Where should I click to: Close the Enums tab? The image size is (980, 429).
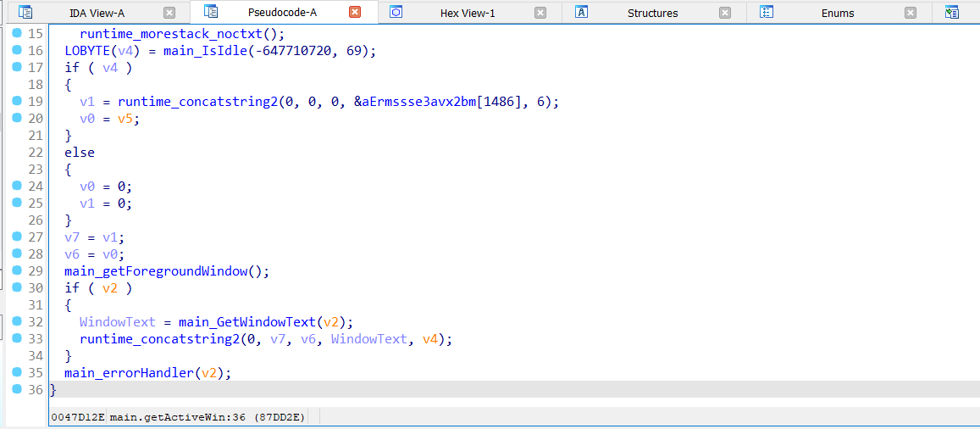pyautogui.click(x=911, y=13)
